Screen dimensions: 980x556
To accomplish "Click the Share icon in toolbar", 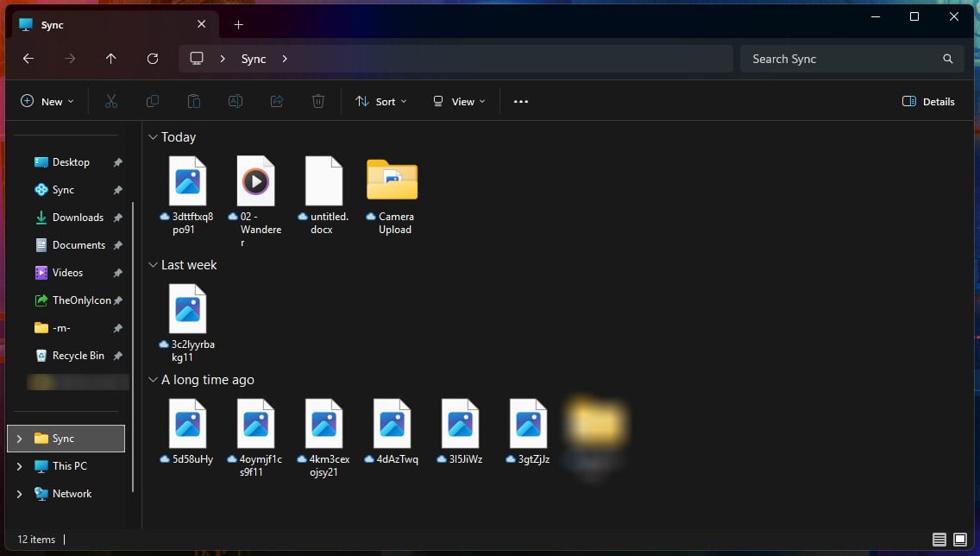I will click(276, 101).
